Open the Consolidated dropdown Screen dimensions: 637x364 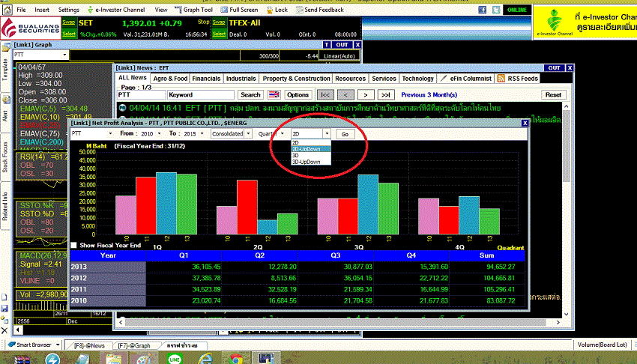[x=248, y=133]
